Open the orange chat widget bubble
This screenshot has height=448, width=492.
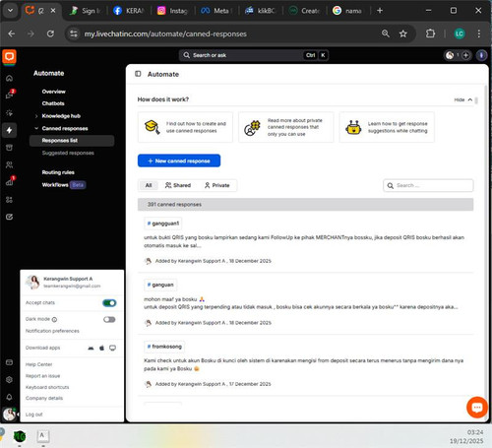(477, 408)
